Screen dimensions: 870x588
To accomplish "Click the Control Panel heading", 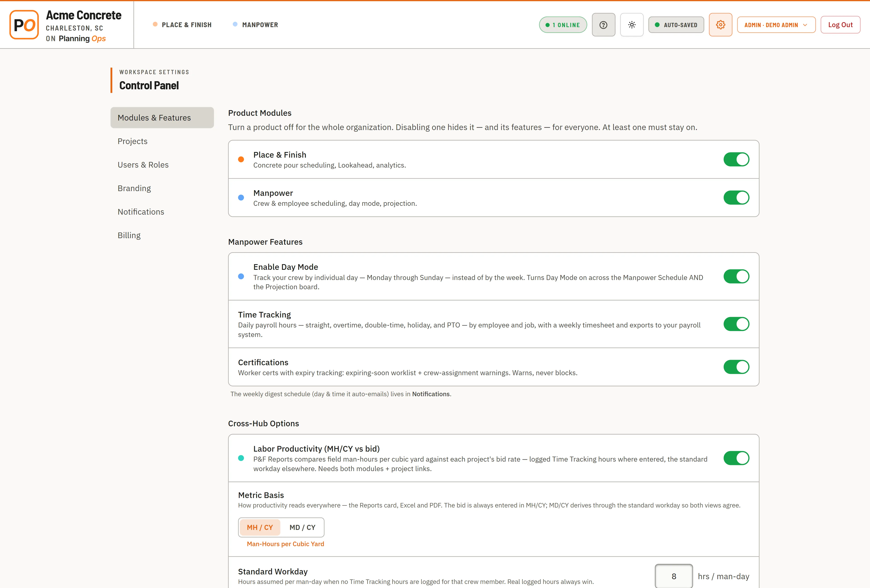I will pos(149,85).
